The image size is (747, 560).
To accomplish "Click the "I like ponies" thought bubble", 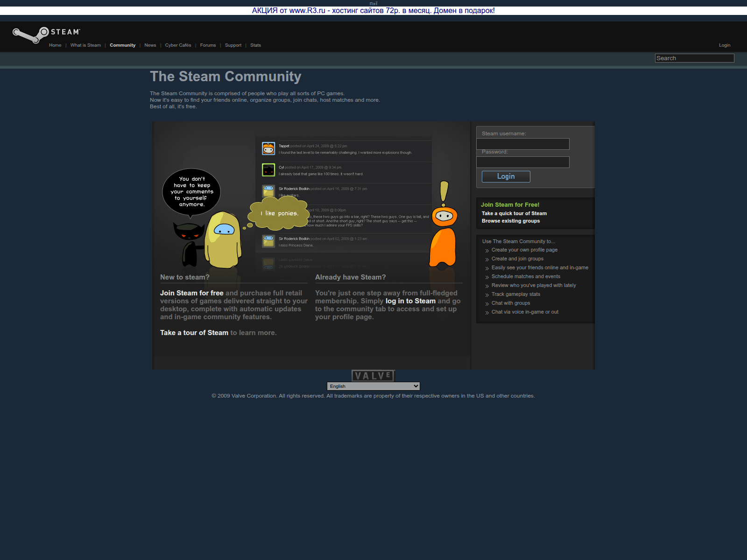I will point(279,214).
